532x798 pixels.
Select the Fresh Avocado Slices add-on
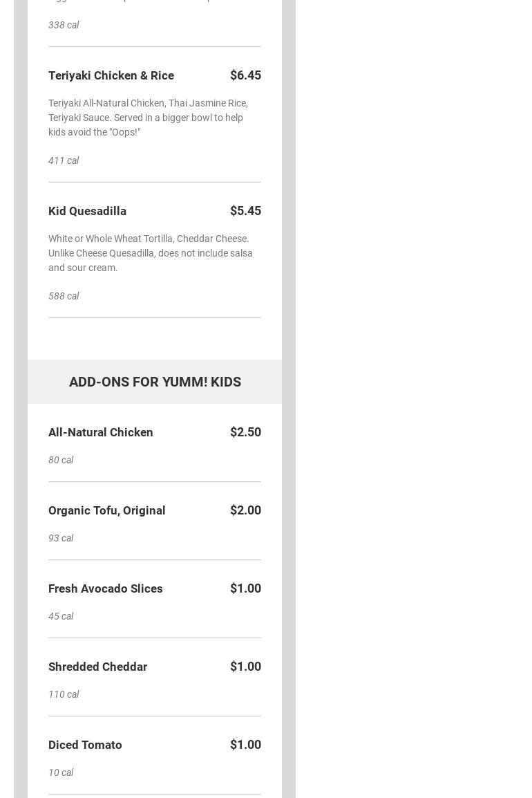pos(106,588)
